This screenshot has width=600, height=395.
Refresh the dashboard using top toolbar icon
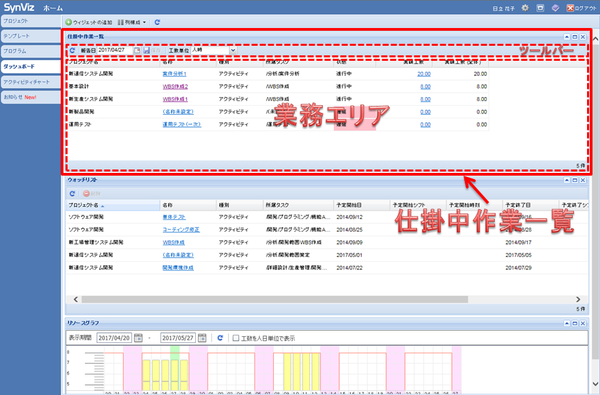click(x=157, y=22)
